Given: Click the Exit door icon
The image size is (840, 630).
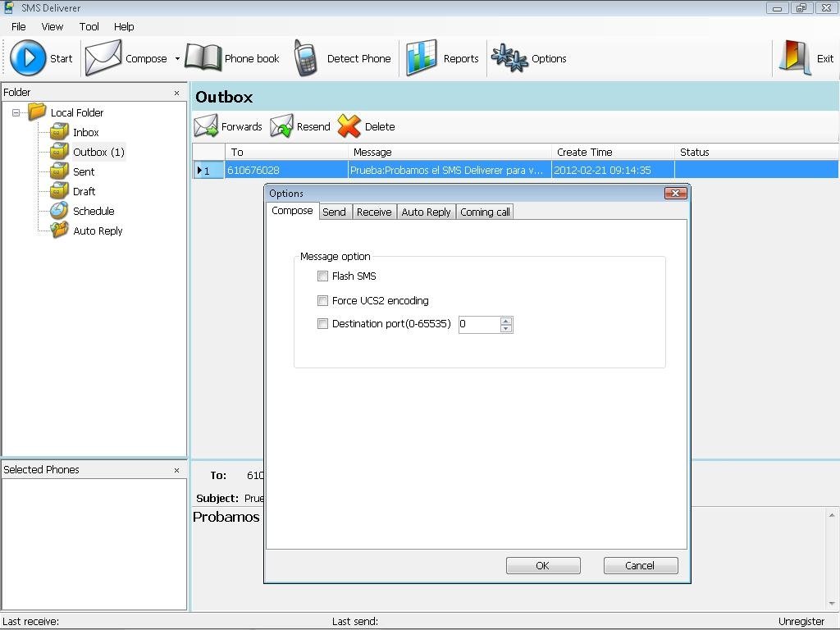Looking at the screenshot, I should point(795,58).
